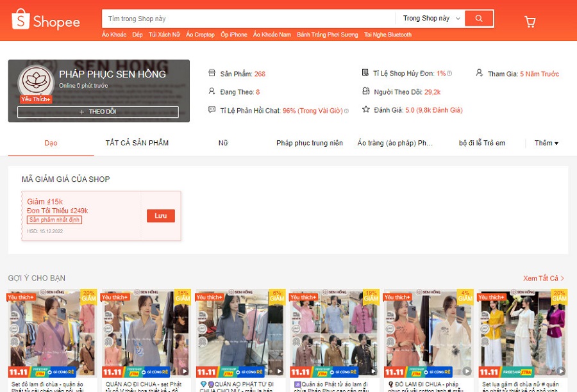Open the bộ đi lễ Trẻ em tab

tap(481, 143)
